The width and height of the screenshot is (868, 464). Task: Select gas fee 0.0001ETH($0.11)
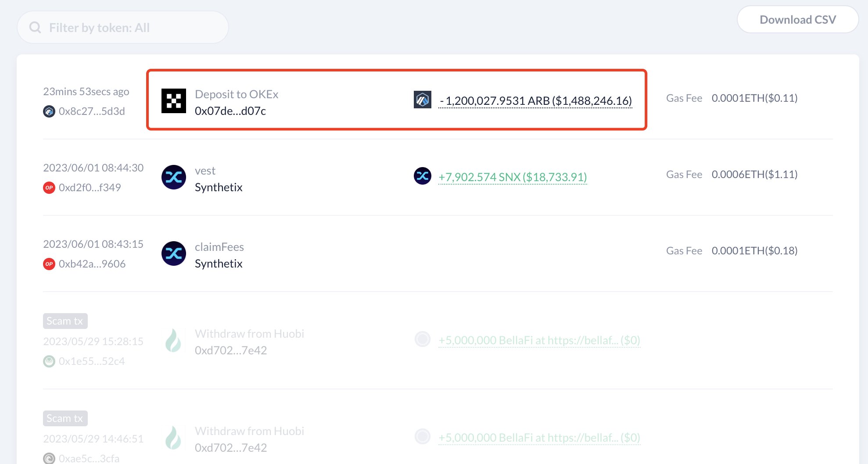(x=755, y=98)
